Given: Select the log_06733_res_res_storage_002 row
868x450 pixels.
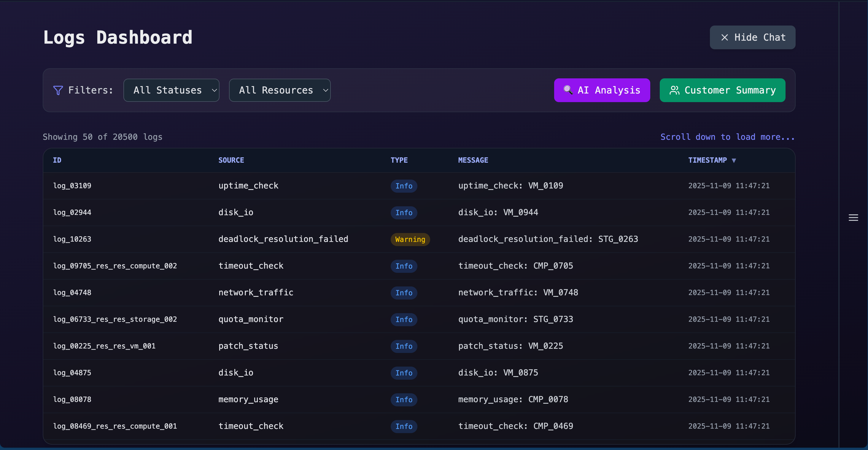Looking at the screenshot, I should 115,319.
